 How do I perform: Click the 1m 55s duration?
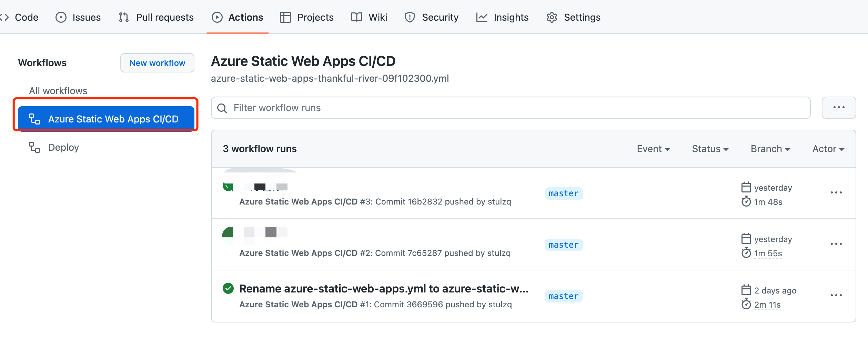click(768, 254)
